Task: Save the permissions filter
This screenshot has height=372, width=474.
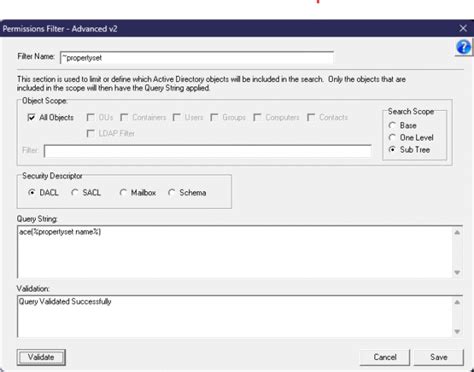Action: pos(439,357)
